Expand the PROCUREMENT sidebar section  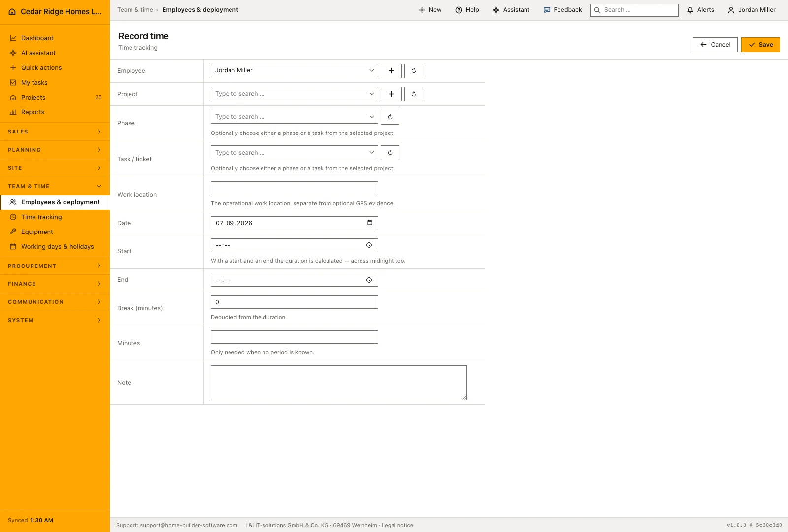point(55,266)
